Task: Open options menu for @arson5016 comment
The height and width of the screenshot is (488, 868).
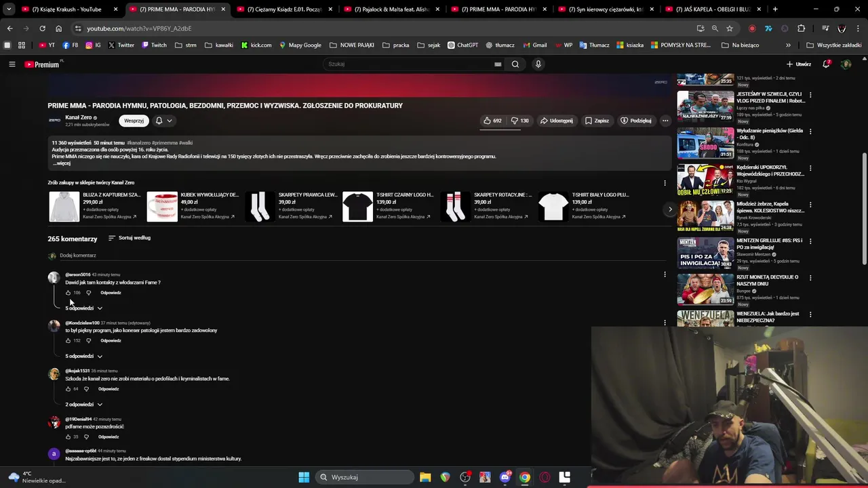Action: (x=665, y=274)
